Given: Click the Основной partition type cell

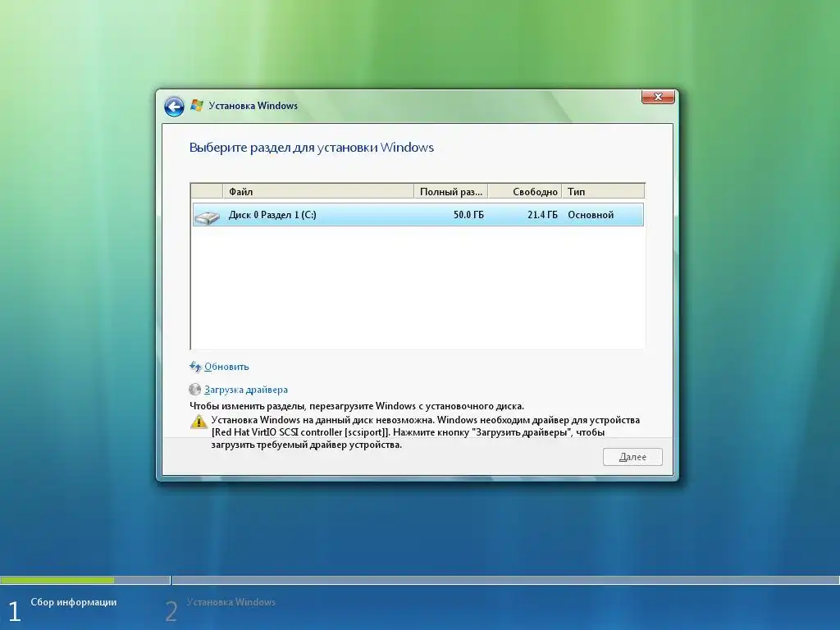Looking at the screenshot, I should tap(591, 215).
